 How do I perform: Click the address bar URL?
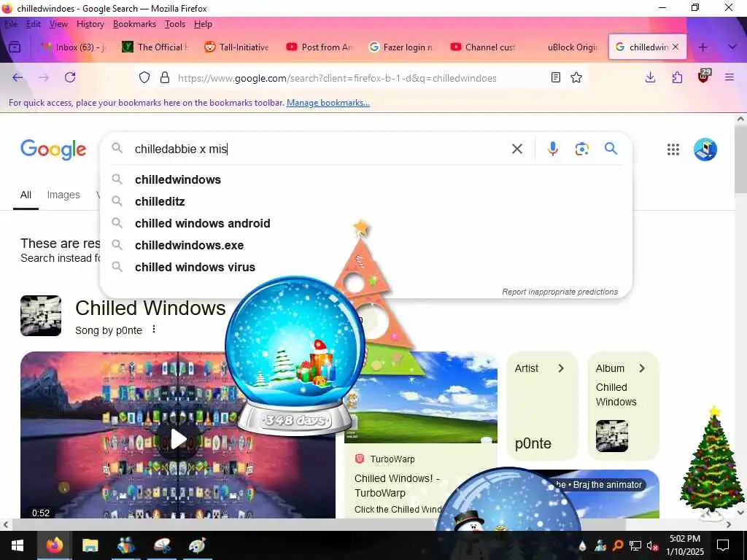(337, 78)
